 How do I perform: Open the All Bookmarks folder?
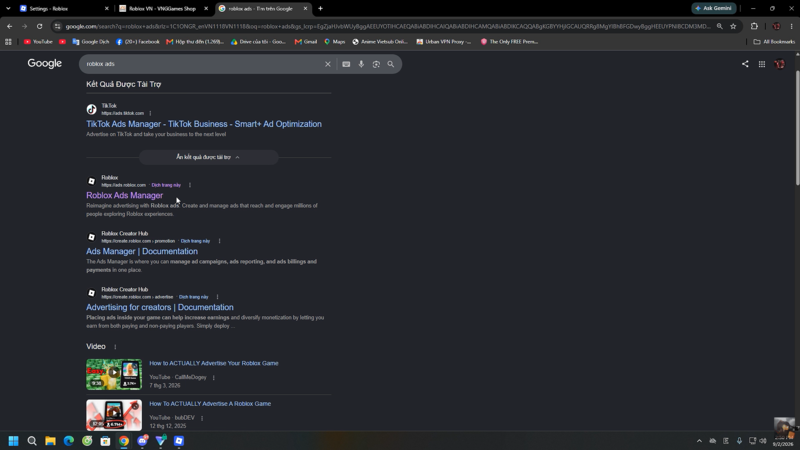click(774, 42)
